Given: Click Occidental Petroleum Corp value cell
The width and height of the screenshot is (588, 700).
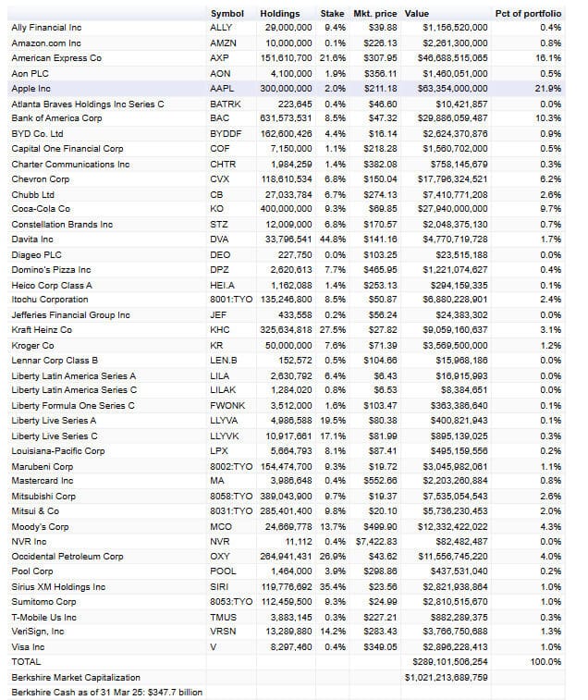Looking at the screenshot, I should [x=453, y=557].
